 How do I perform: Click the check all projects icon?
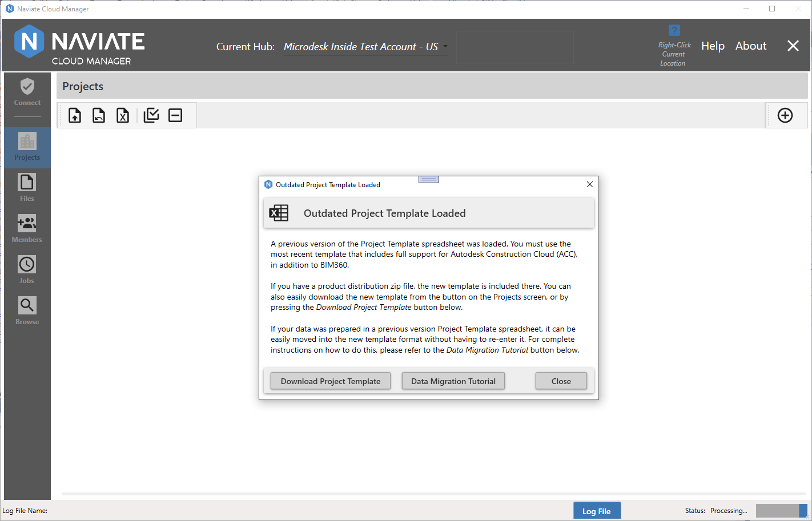(151, 115)
